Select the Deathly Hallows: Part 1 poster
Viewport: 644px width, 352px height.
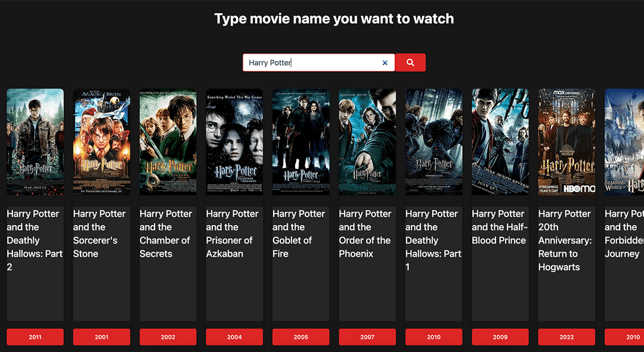[x=434, y=142]
